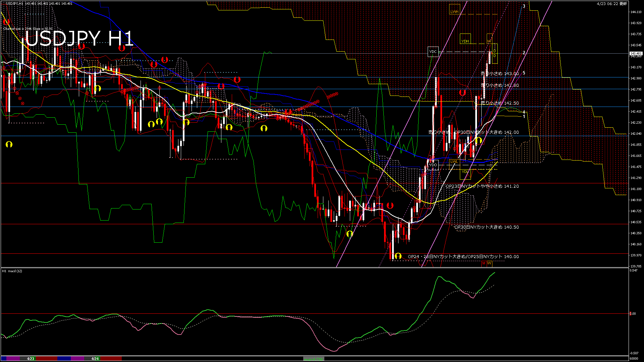Click the red down-arrow in the top-left corner
The height and width of the screenshot is (362, 644).
6,22
